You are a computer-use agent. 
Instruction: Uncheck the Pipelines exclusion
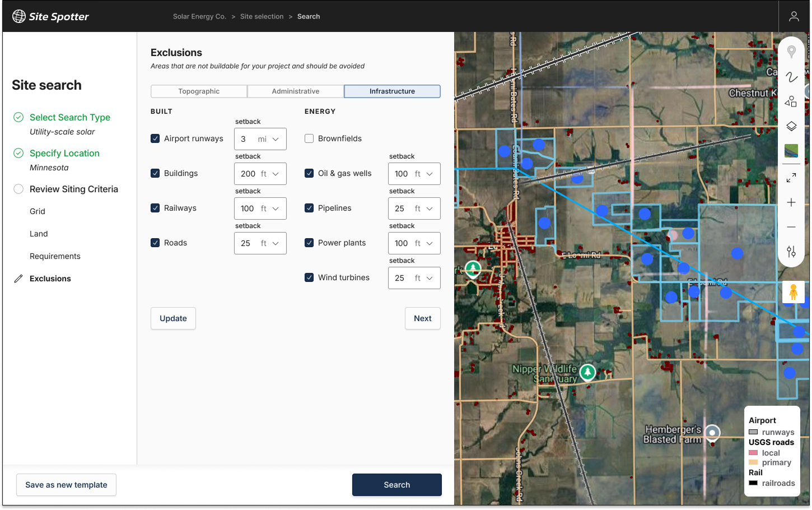tap(309, 208)
